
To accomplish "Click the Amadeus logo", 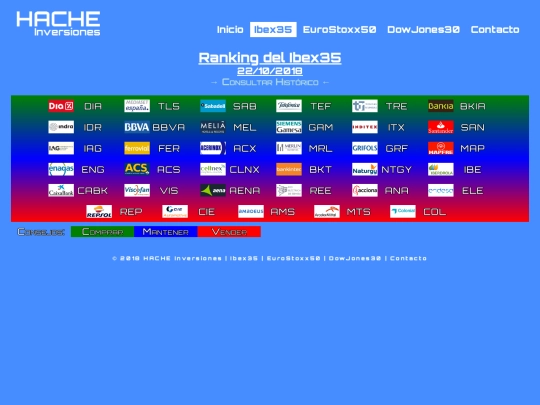I will [x=251, y=211].
